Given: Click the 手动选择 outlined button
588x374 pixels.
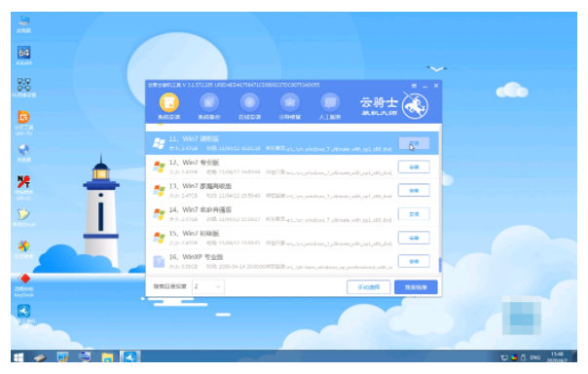Looking at the screenshot, I should [369, 287].
